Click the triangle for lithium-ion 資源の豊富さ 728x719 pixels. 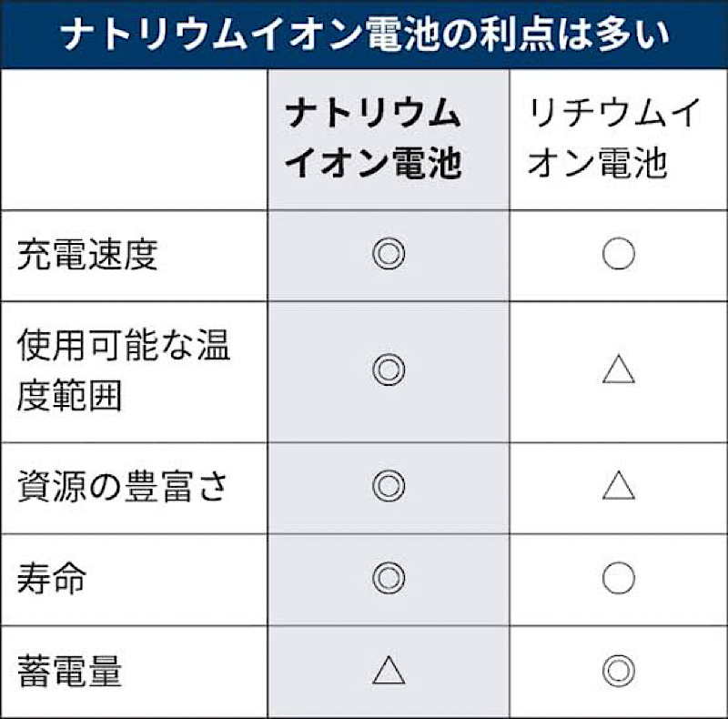coord(619,487)
